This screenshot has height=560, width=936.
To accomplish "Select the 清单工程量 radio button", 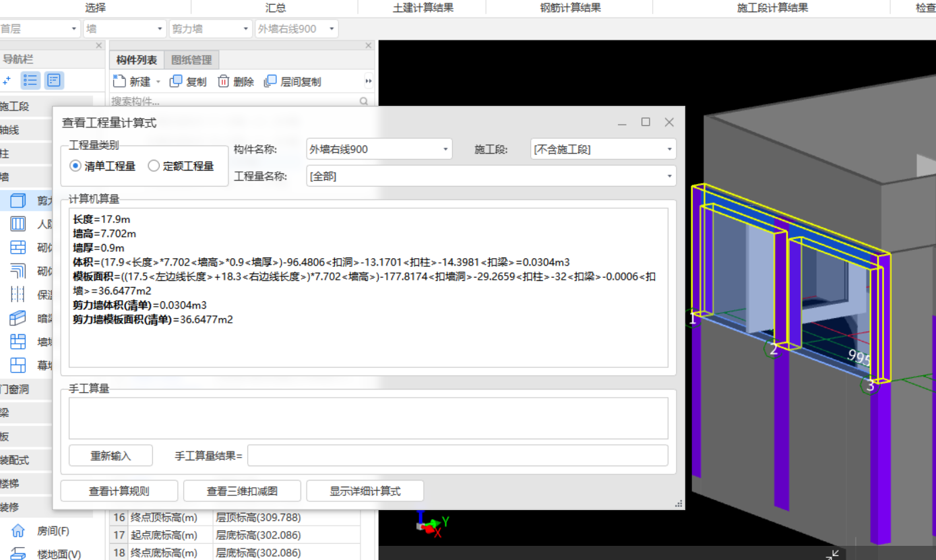I will tap(75, 166).
